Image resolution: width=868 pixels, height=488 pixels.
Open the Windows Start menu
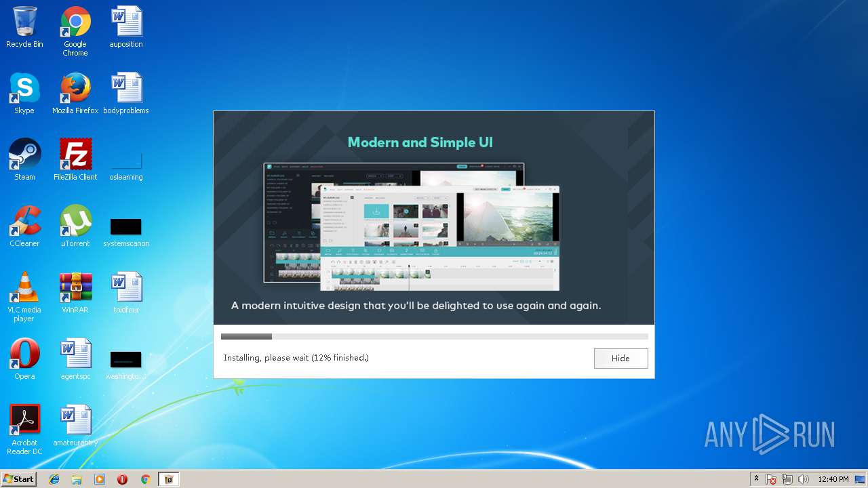(18, 479)
